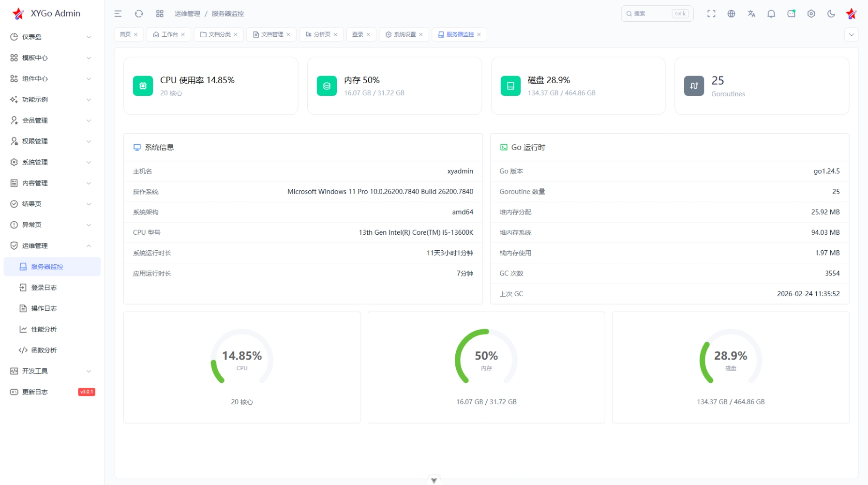Click the translate icon in header
This screenshot has width=868, height=485.
751,14
